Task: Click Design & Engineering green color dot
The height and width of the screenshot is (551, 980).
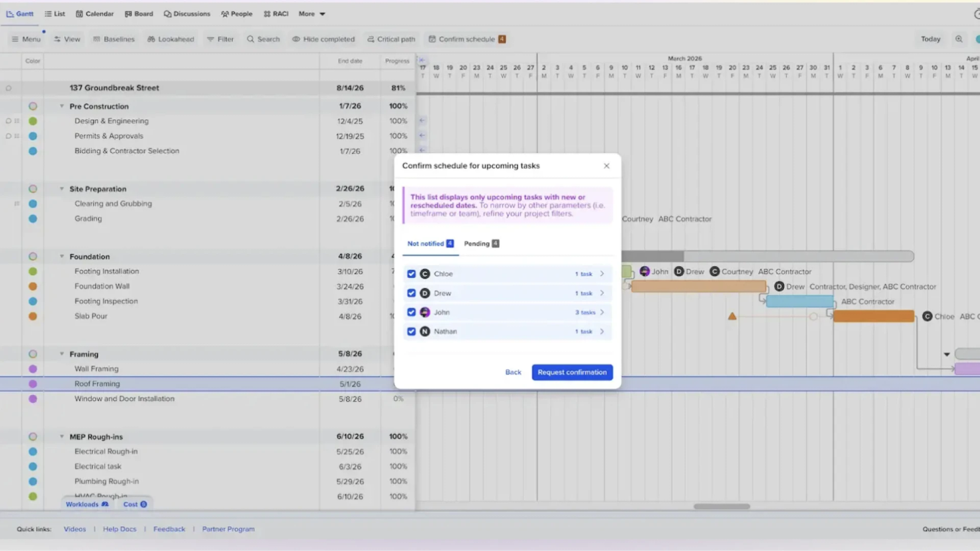Action: point(33,121)
